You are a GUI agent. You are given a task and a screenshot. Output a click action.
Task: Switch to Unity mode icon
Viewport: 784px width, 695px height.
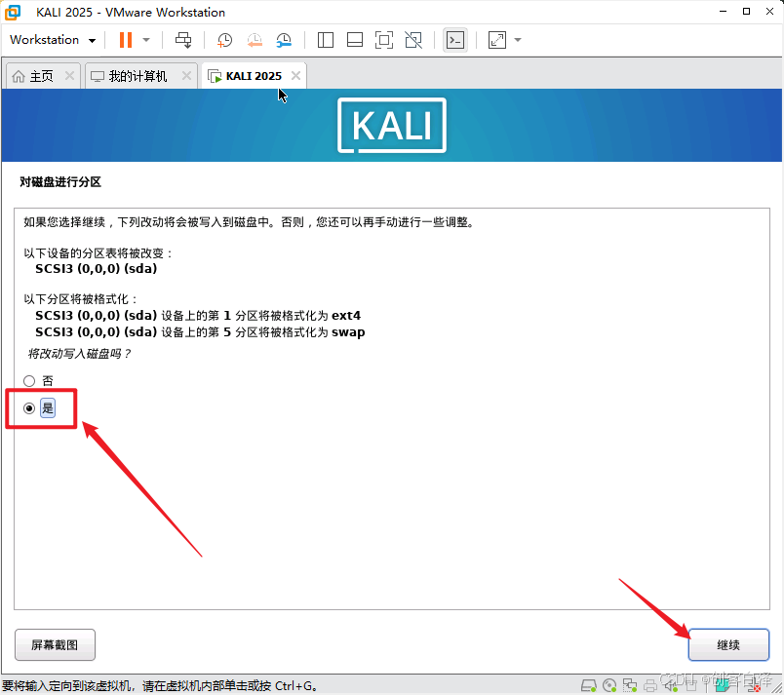tap(413, 40)
